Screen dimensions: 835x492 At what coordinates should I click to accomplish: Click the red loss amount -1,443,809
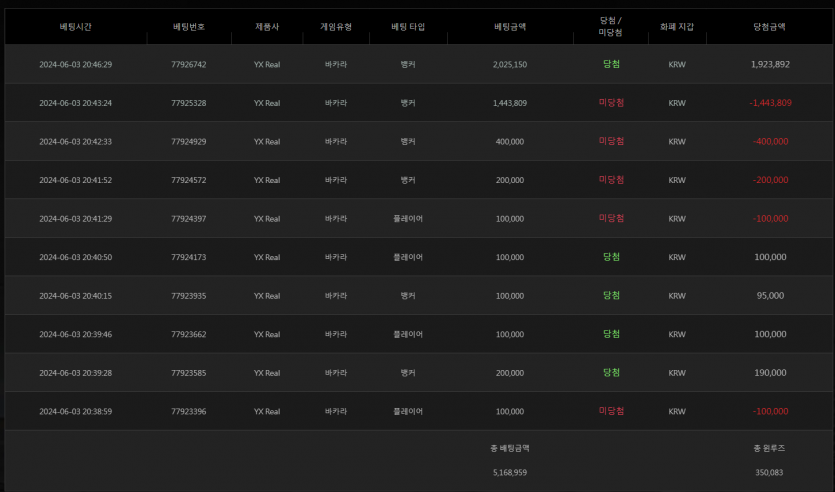click(770, 103)
